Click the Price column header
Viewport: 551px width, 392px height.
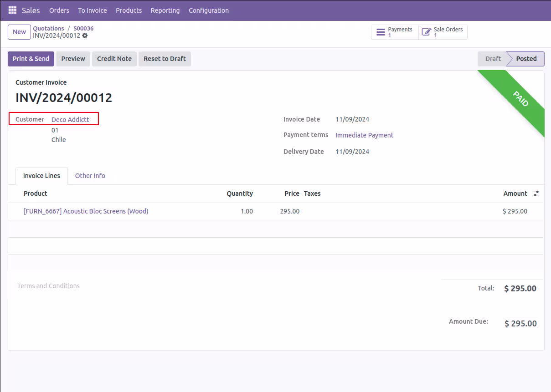tap(292, 193)
